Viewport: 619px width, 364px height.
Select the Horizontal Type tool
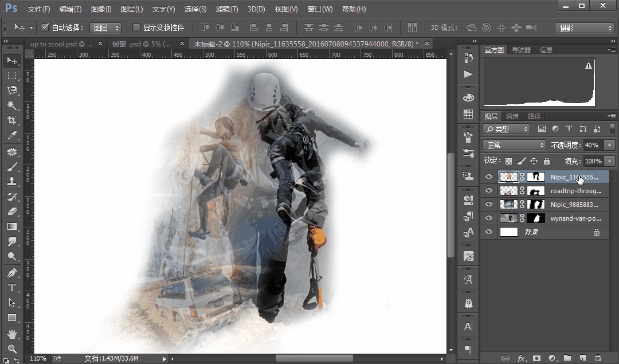coord(12,288)
